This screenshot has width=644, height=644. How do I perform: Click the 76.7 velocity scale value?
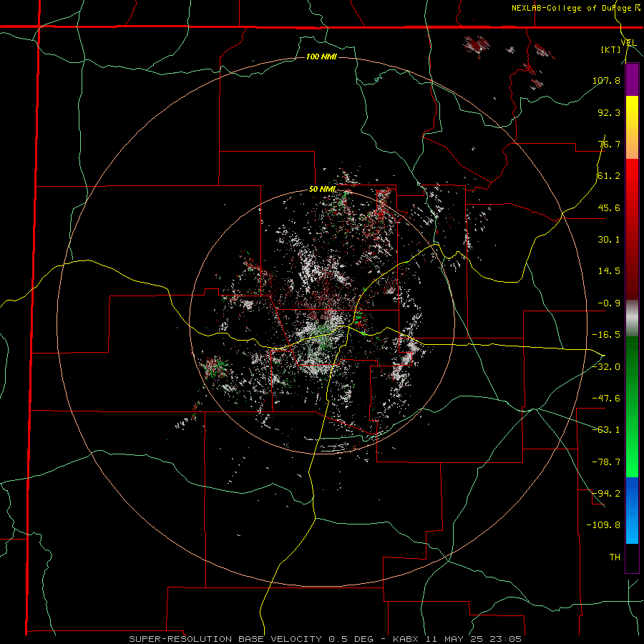click(x=609, y=144)
